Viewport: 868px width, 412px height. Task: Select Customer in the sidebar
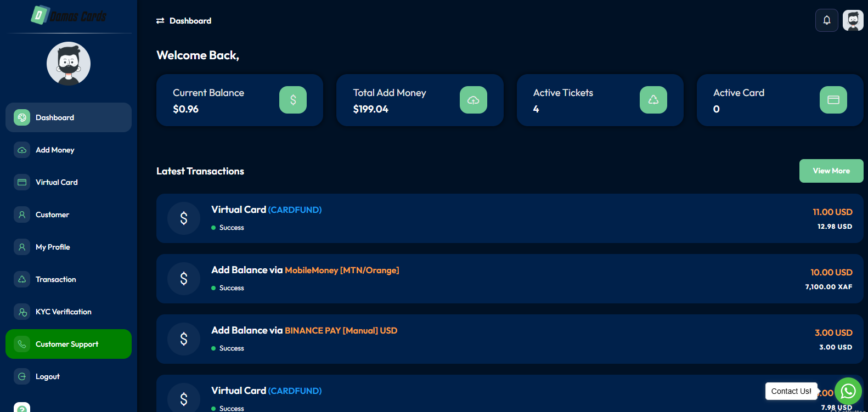pos(69,215)
